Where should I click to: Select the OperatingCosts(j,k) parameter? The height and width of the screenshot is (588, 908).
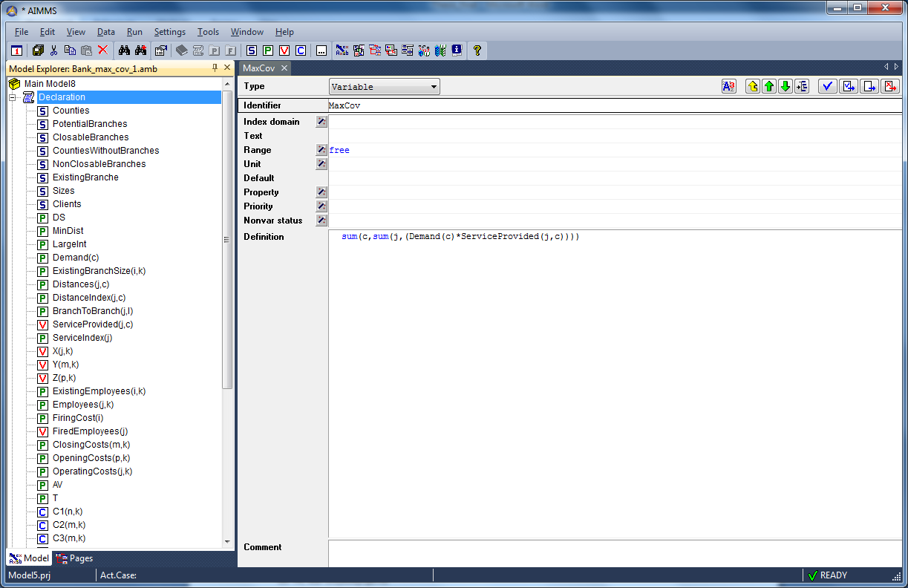92,471
